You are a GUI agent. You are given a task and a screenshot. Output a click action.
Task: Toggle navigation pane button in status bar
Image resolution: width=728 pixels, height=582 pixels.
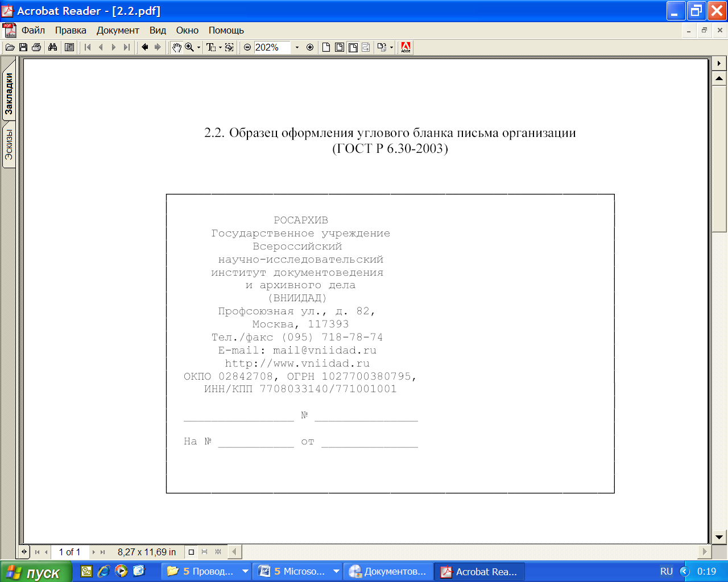24,551
